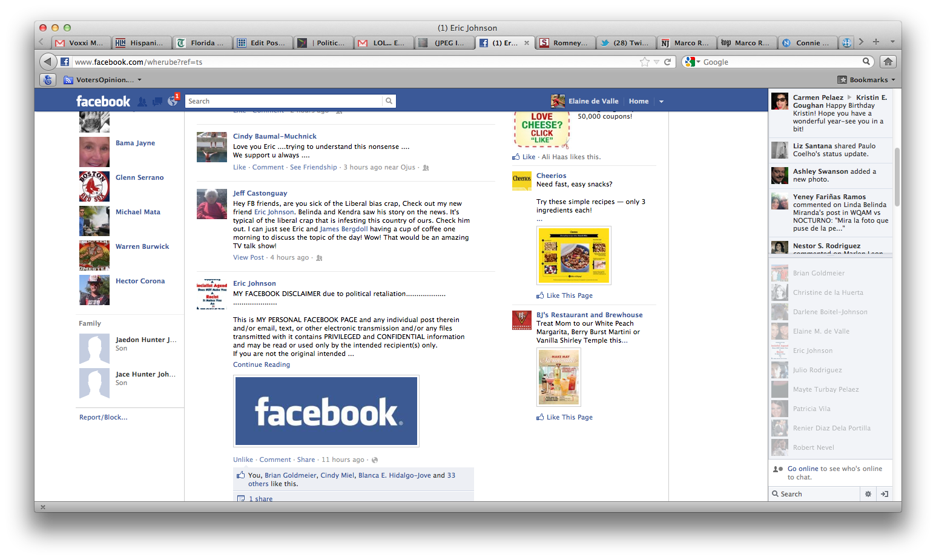This screenshot has height=560, width=936.
Task: Click the Facebook logo in the blue bar
Action: pyautogui.click(x=103, y=101)
